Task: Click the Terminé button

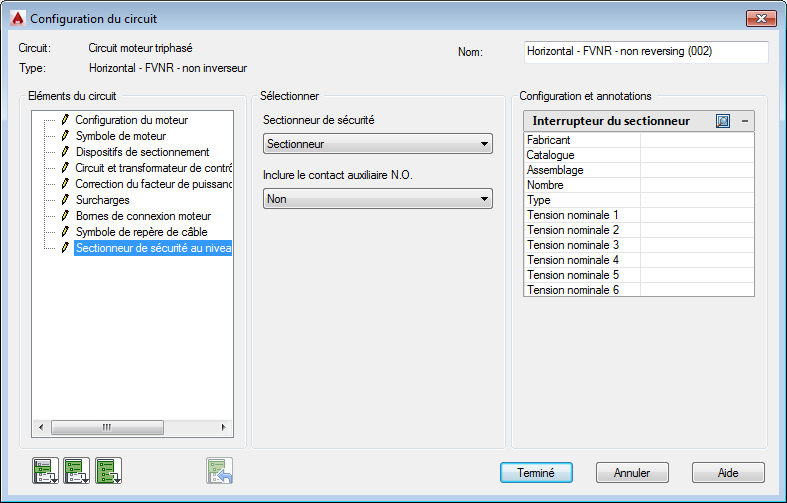Action: click(x=536, y=473)
